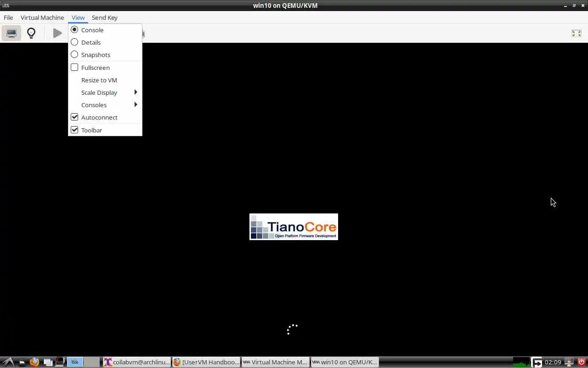
Task: Open the Virtual Machine menu
Action: pyautogui.click(x=42, y=17)
